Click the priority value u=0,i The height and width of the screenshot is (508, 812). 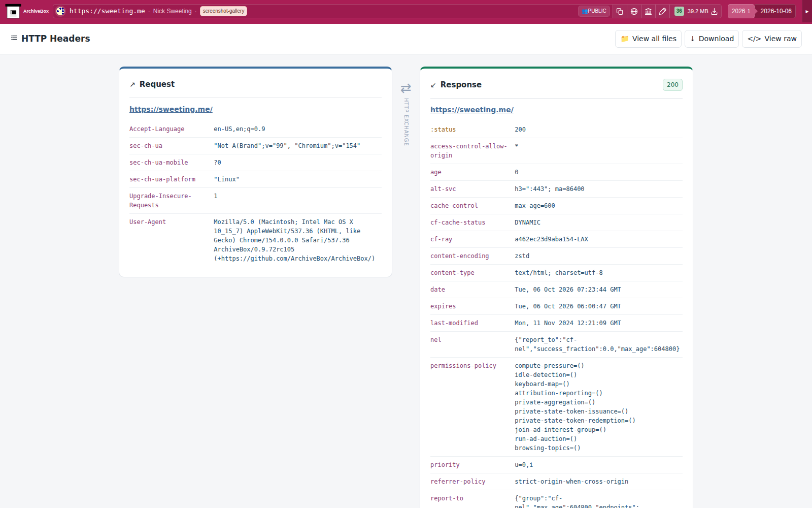[524, 465]
